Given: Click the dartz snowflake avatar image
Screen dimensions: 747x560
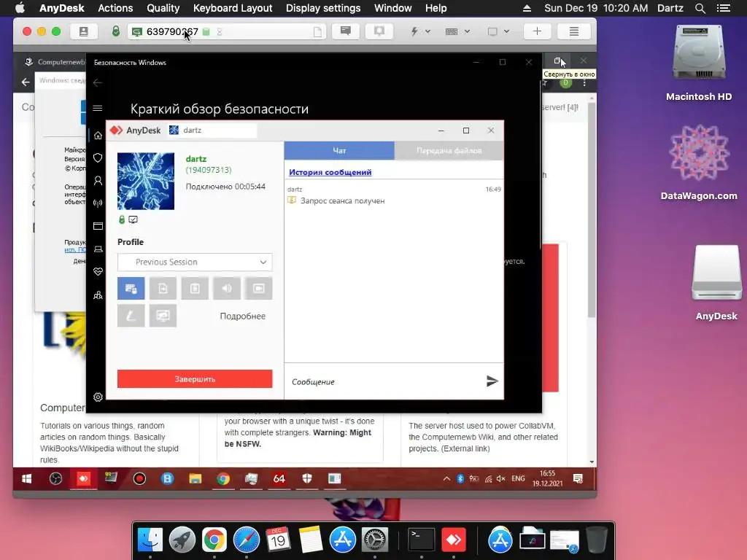Looking at the screenshot, I should point(146,181).
